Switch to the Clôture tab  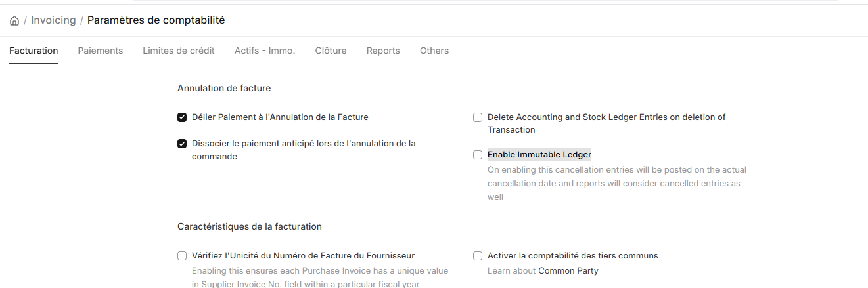pyautogui.click(x=331, y=51)
